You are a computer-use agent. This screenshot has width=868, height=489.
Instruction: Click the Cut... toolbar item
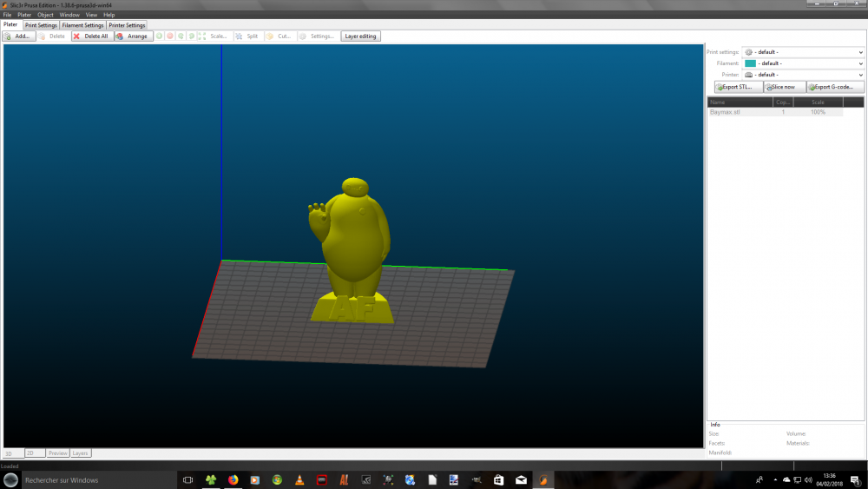pyautogui.click(x=279, y=36)
